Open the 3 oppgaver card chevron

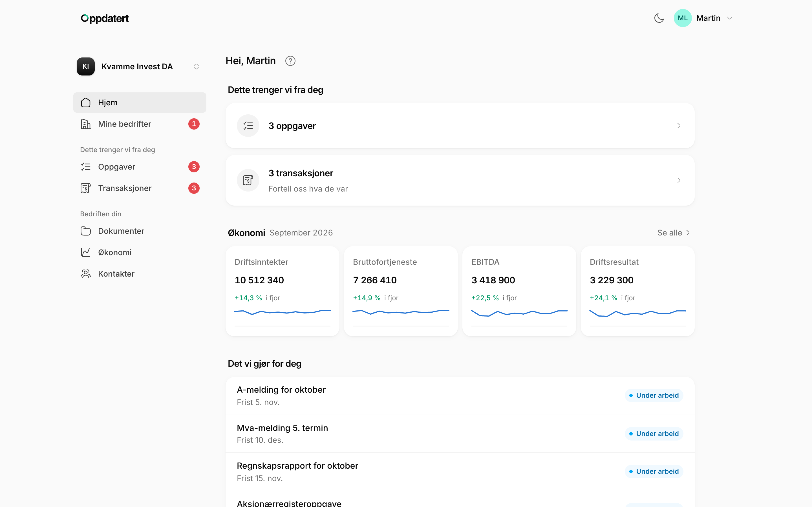coord(679,126)
